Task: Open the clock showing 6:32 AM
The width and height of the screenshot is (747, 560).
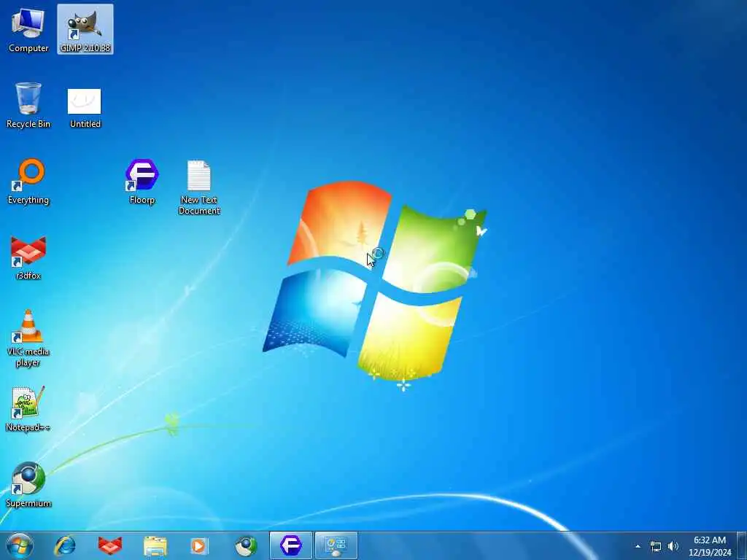Action: tap(709, 546)
